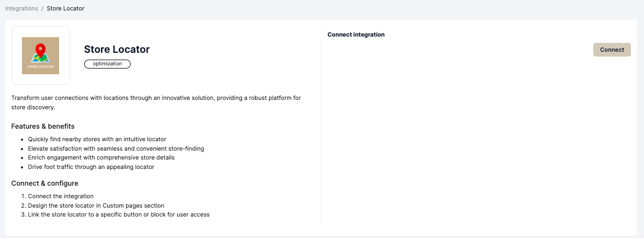Click the Store Locator breadcrumb item

click(65, 8)
